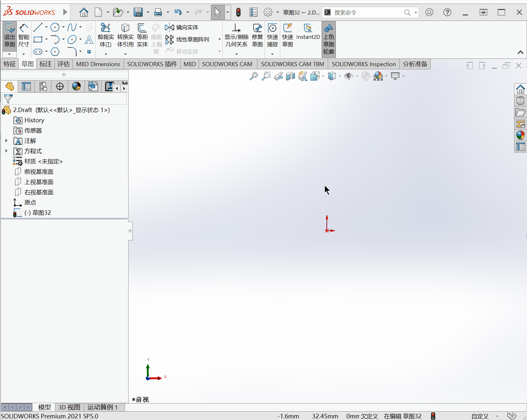Image resolution: width=527 pixels, height=420 pixels.
Task: Expand the Linear Sketch Pattern dropdown arrow
Action: click(x=219, y=39)
